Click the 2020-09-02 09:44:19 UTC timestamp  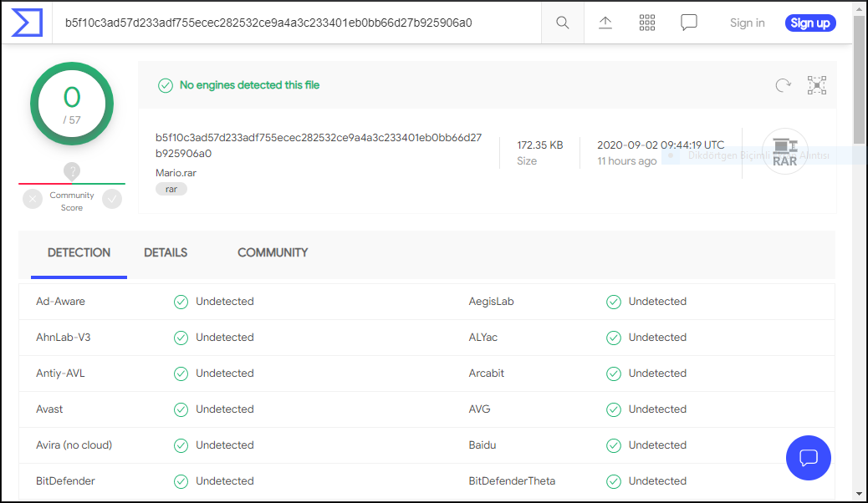(x=661, y=145)
